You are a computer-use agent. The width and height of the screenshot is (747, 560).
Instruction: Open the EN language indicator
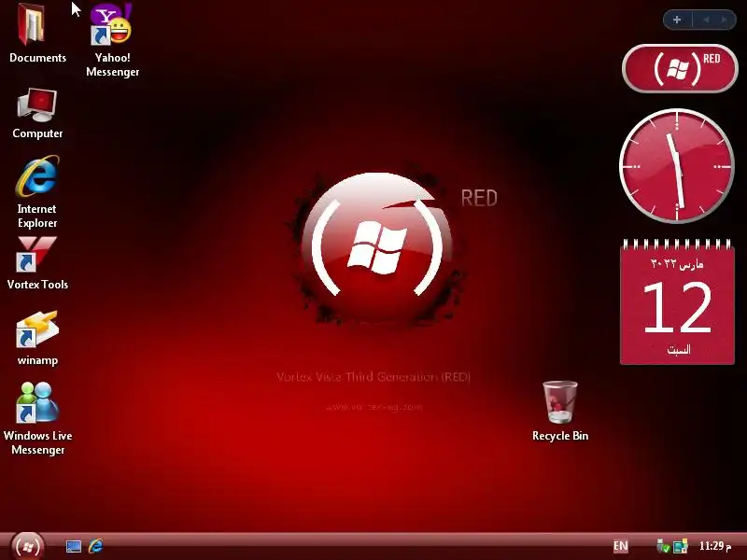pos(620,546)
